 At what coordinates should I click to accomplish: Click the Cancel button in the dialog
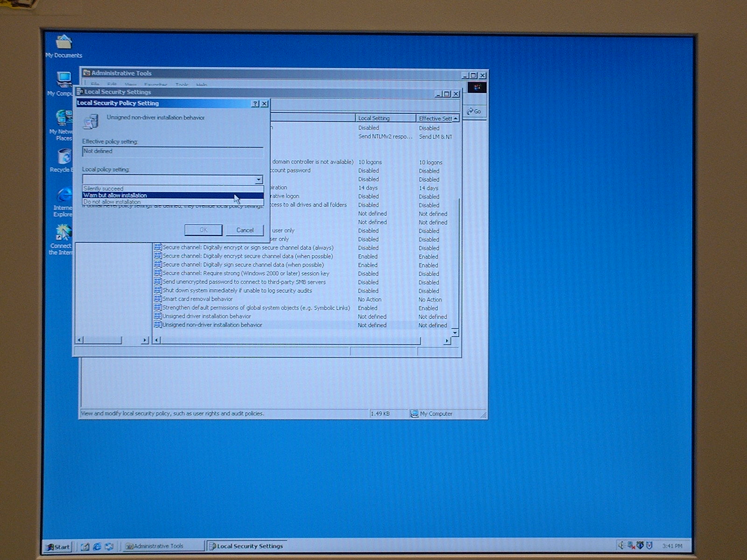[x=245, y=230]
